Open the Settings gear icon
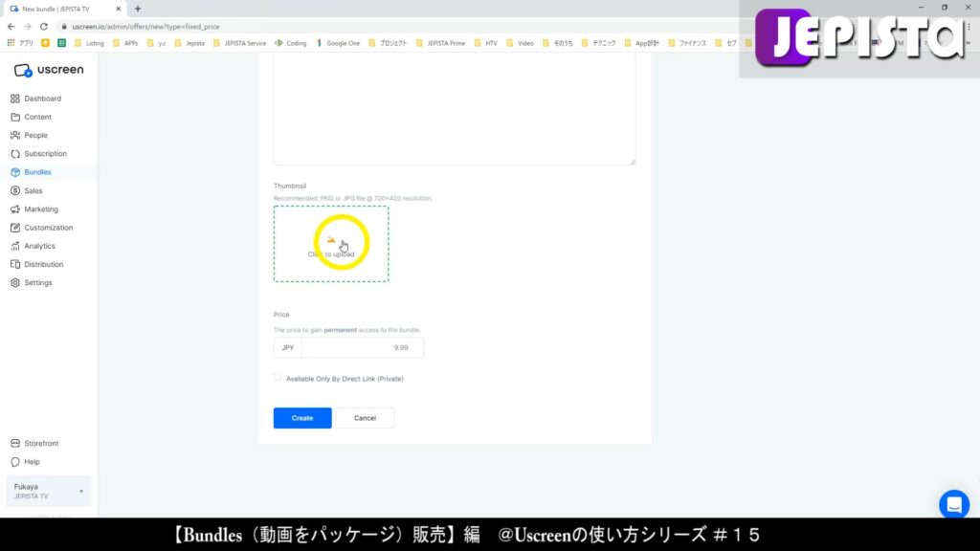This screenshot has height=551, width=980. [x=15, y=283]
